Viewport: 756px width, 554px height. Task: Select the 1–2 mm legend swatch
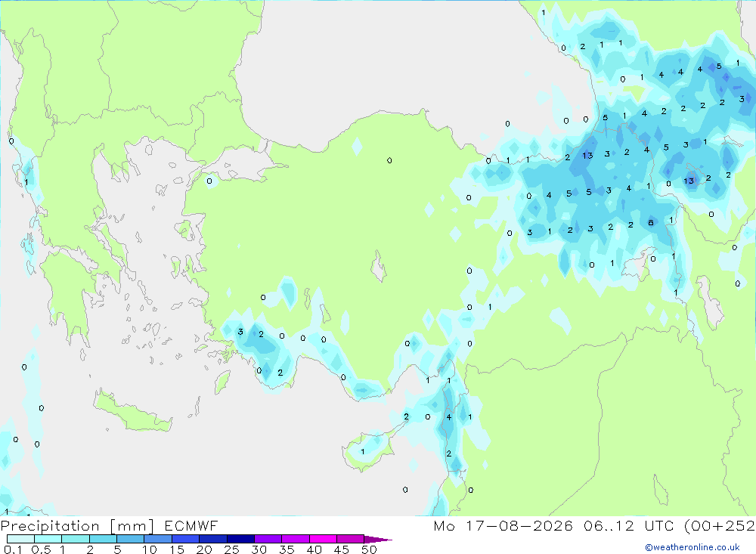click(76, 539)
